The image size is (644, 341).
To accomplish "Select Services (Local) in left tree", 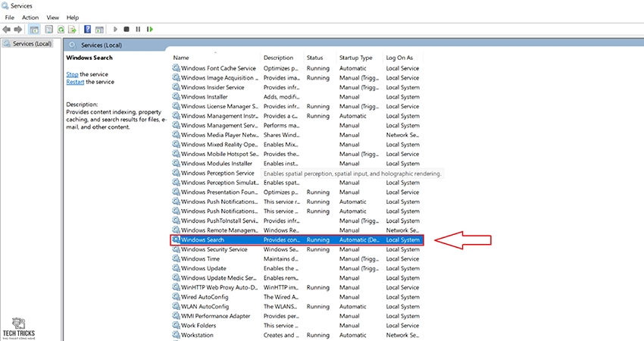I will (x=32, y=43).
